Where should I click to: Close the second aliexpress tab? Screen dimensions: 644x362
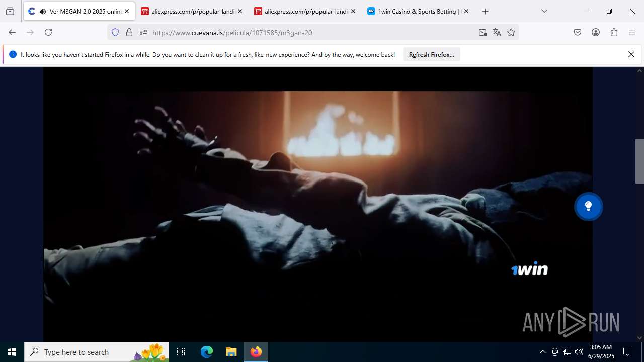[353, 11]
